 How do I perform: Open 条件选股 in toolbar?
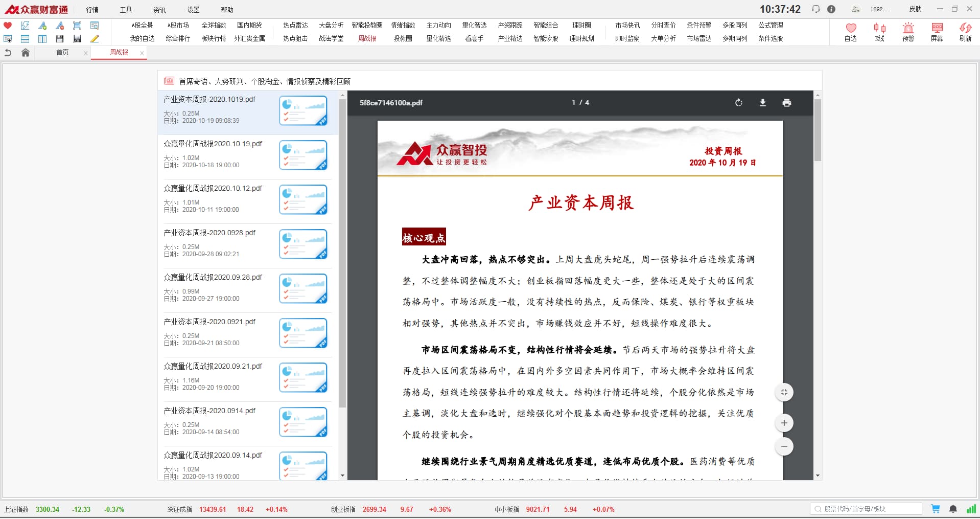coord(771,39)
